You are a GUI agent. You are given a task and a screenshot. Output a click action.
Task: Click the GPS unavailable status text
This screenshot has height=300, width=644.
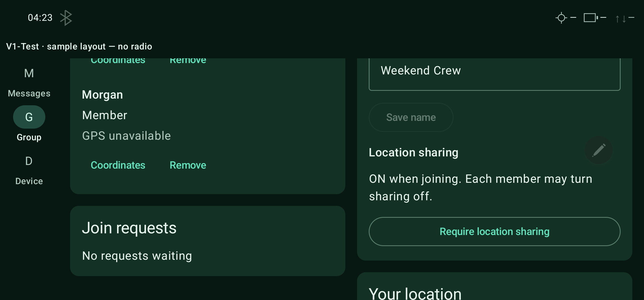coord(127,136)
